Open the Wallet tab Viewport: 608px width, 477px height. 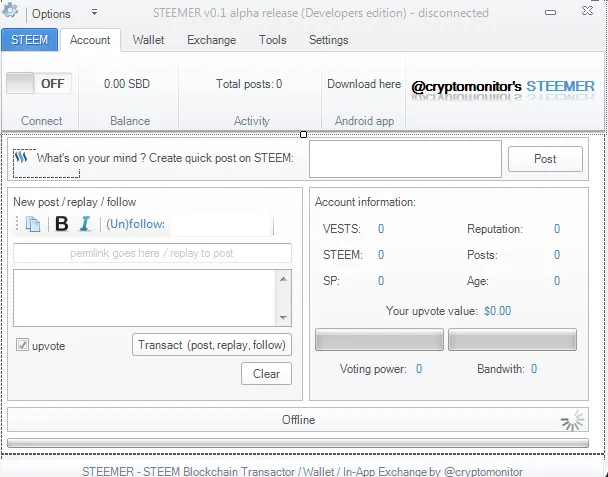point(149,40)
